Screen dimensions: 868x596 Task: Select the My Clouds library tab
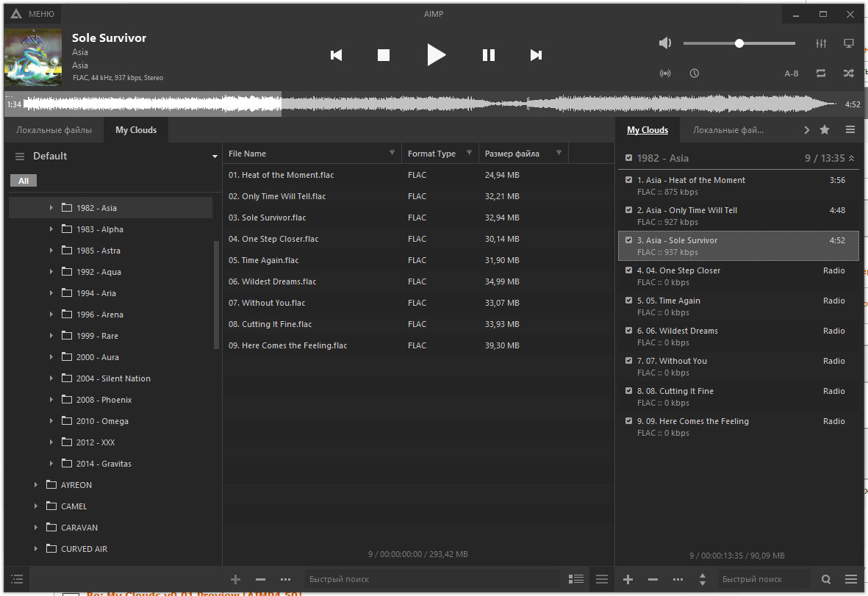pos(136,130)
